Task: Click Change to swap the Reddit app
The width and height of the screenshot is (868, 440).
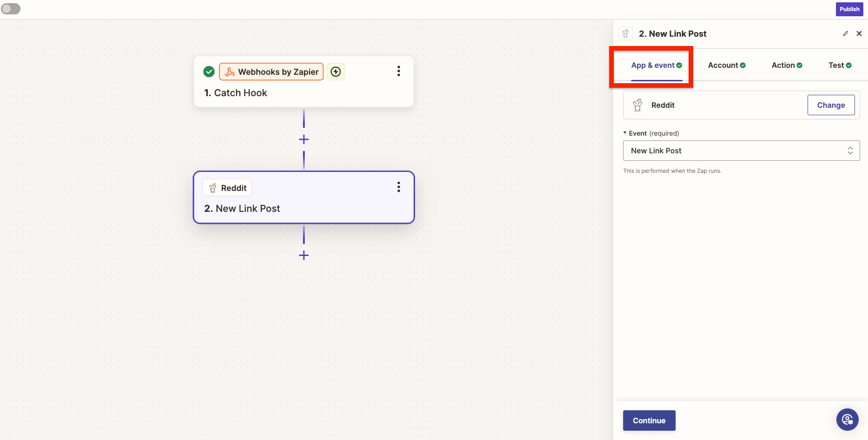Action: click(x=831, y=105)
